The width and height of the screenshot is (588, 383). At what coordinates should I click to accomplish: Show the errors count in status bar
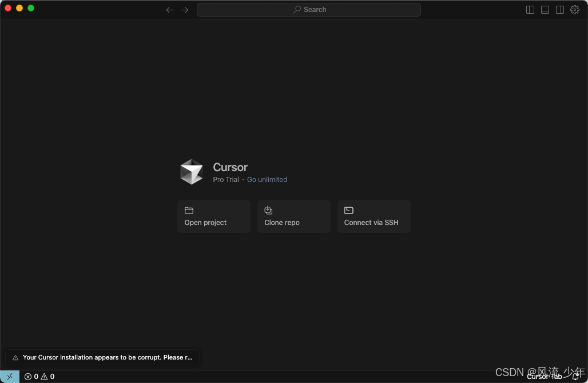(31, 377)
